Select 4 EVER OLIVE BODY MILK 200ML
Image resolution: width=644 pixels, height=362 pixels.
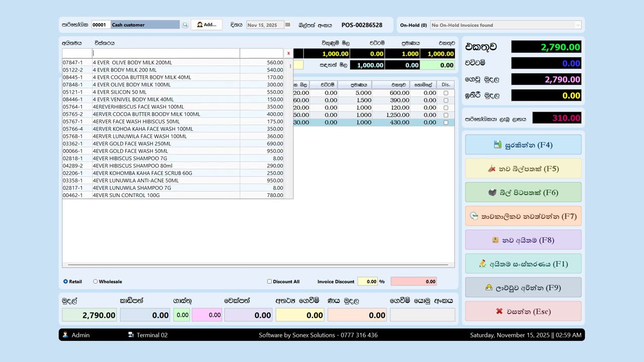pyautogui.click(x=173, y=62)
